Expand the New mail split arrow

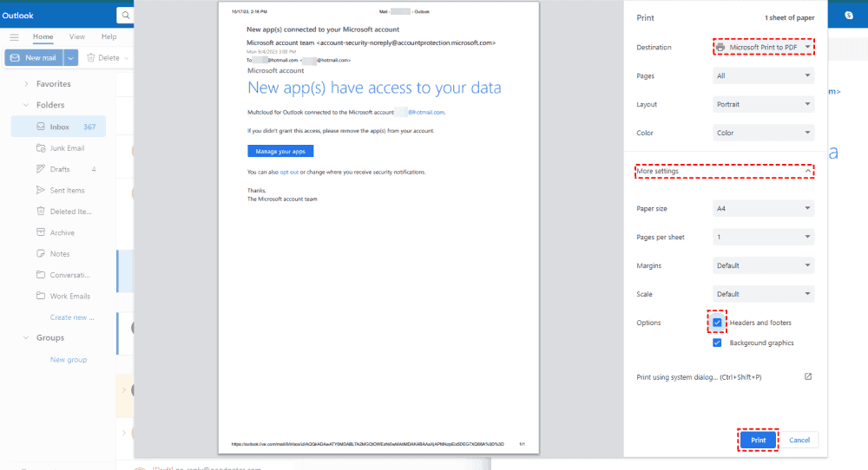pos(71,57)
